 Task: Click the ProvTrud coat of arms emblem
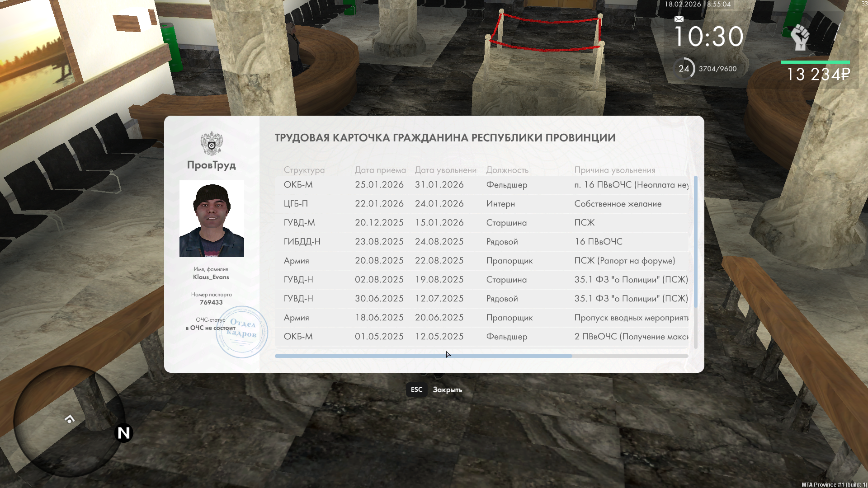(212, 144)
